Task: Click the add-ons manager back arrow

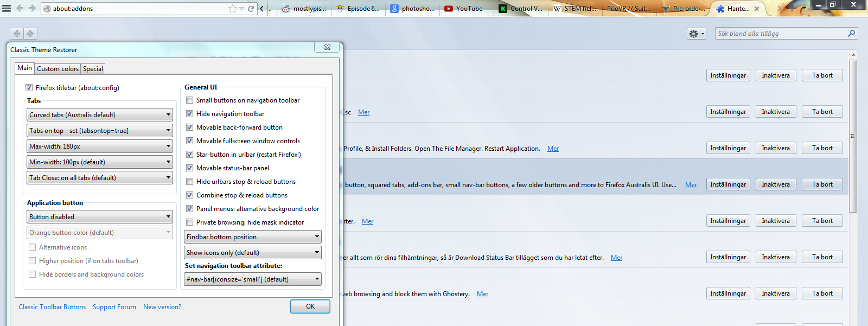Action: point(17,34)
